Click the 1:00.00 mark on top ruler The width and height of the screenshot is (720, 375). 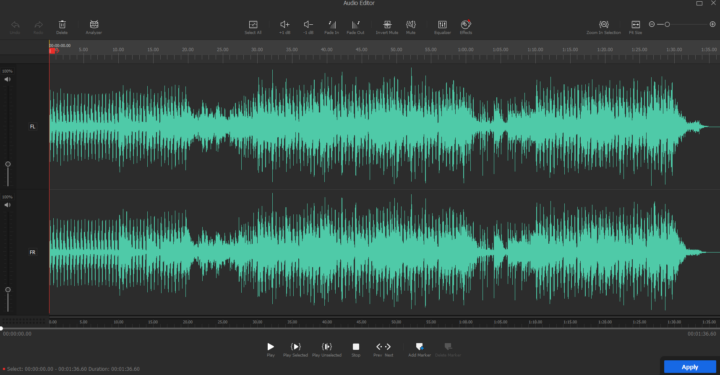pos(466,49)
